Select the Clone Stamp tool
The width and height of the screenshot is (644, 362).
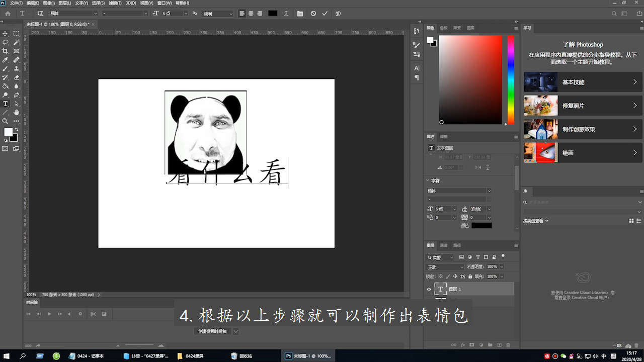coord(17,69)
